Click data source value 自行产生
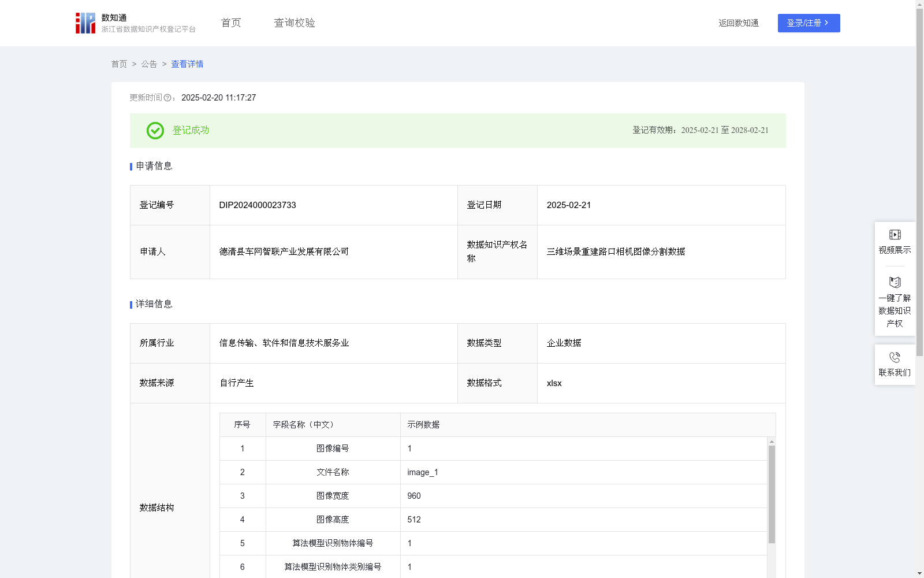Screen dimensions: 924x578 pos(237,383)
